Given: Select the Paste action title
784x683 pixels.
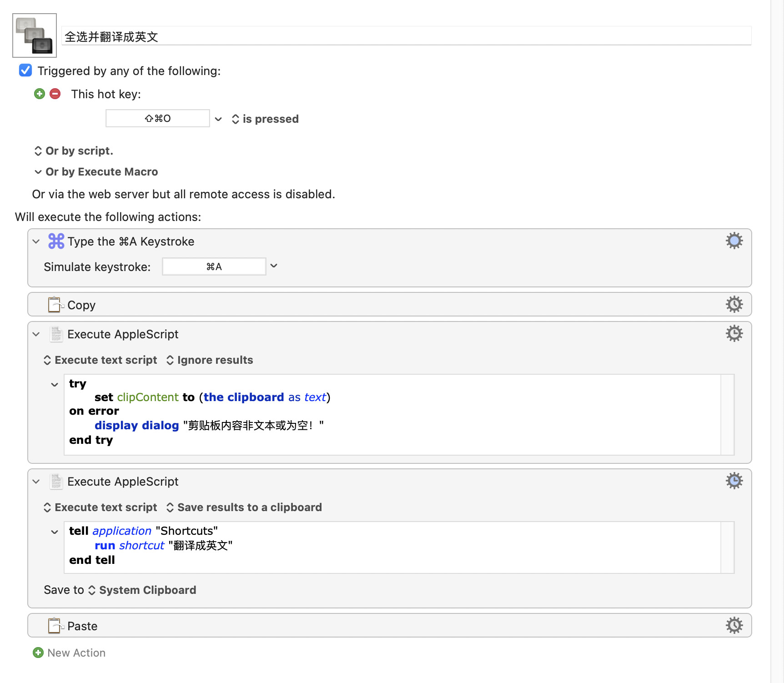Looking at the screenshot, I should 82,626.
